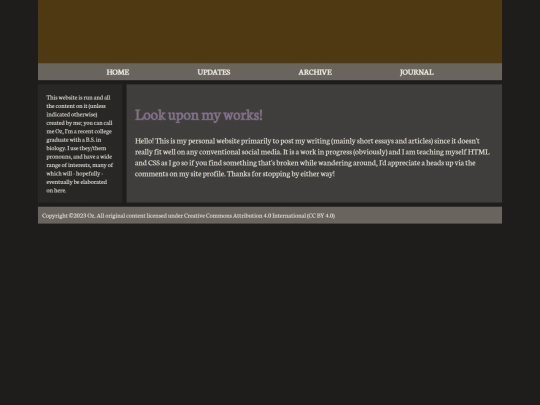Visit the JOURNAL page
Image resolution: width=540 pixels, height=405 pixels.
pos(417,72)
